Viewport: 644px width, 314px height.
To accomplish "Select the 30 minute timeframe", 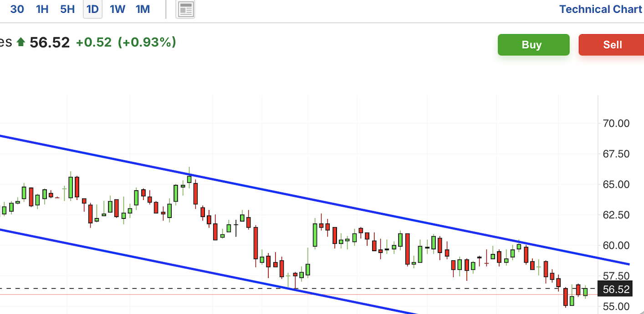I will pos(17,9).
